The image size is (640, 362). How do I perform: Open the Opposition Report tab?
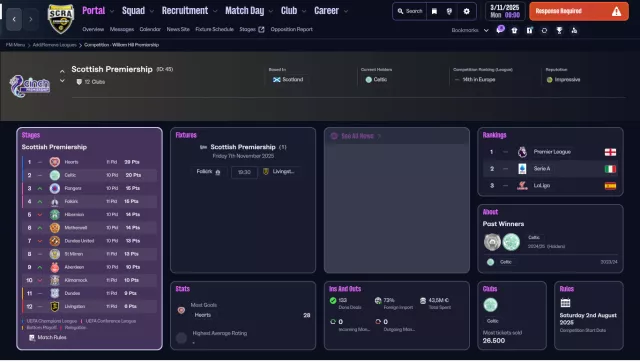point(291,29)
